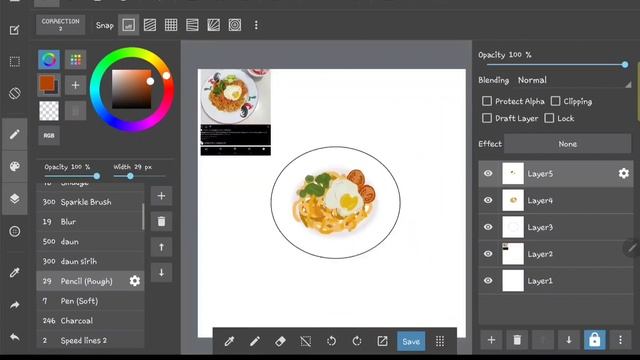Open the color palette panel icon
The width and height of the screenshot is (640, 360).
coord(15,167)
